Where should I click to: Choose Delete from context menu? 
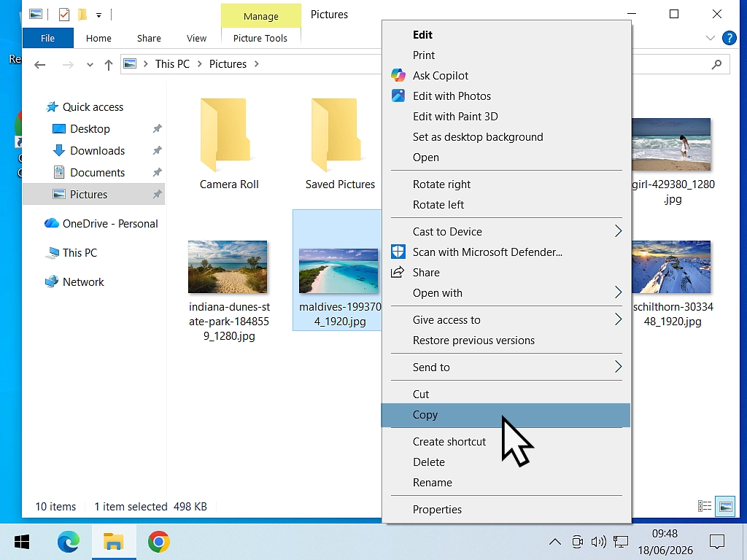pos(506,462)
